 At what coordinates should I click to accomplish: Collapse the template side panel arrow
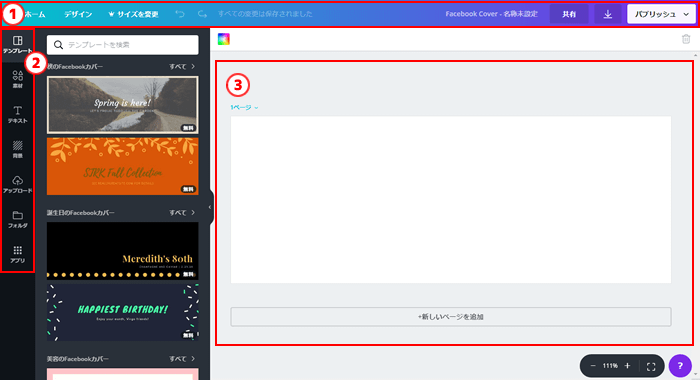210,207
